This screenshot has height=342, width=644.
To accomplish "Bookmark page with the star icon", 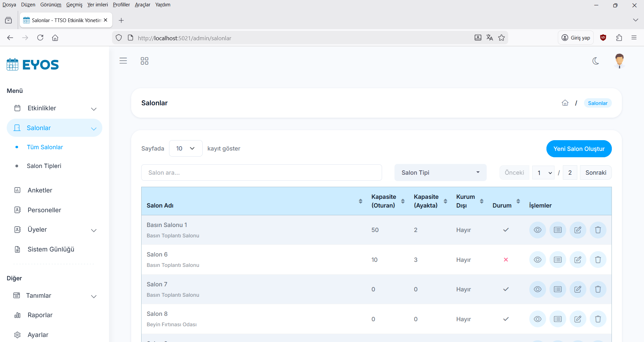I will coord(501,38).
